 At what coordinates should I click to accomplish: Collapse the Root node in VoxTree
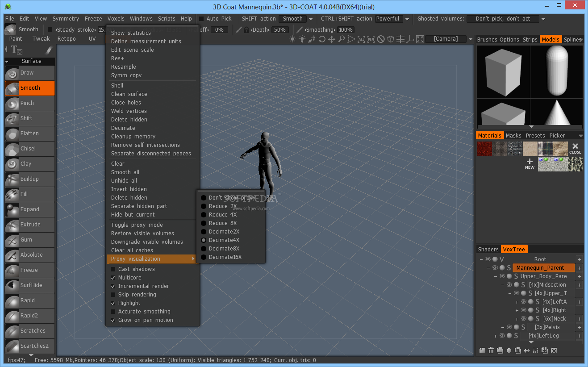tap(481, 259)
